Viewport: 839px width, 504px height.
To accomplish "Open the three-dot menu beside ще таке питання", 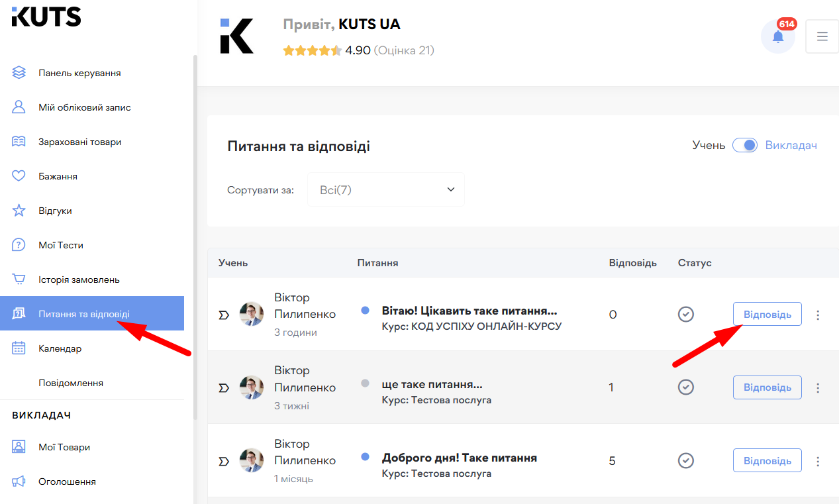I will 818,387.
